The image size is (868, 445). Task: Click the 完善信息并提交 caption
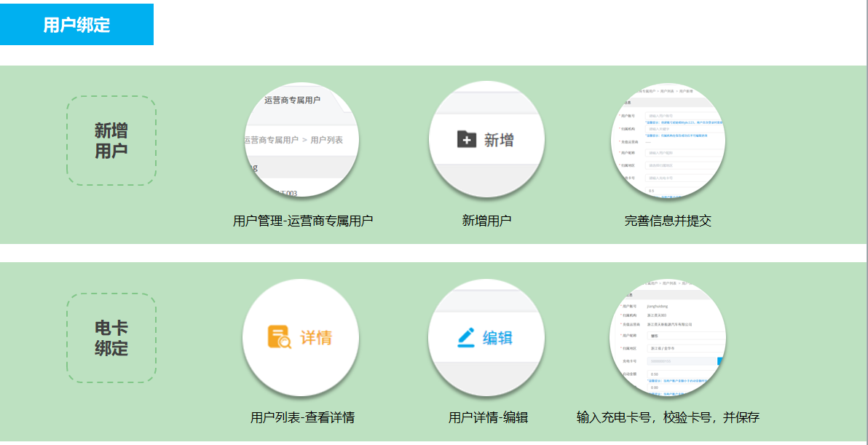668,221
